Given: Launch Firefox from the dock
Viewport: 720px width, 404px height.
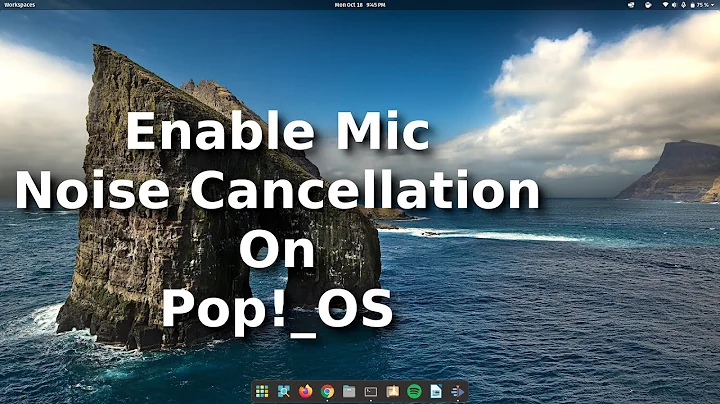Looking at the screenshot, I should pyautogui.click(x=305, y=391).
